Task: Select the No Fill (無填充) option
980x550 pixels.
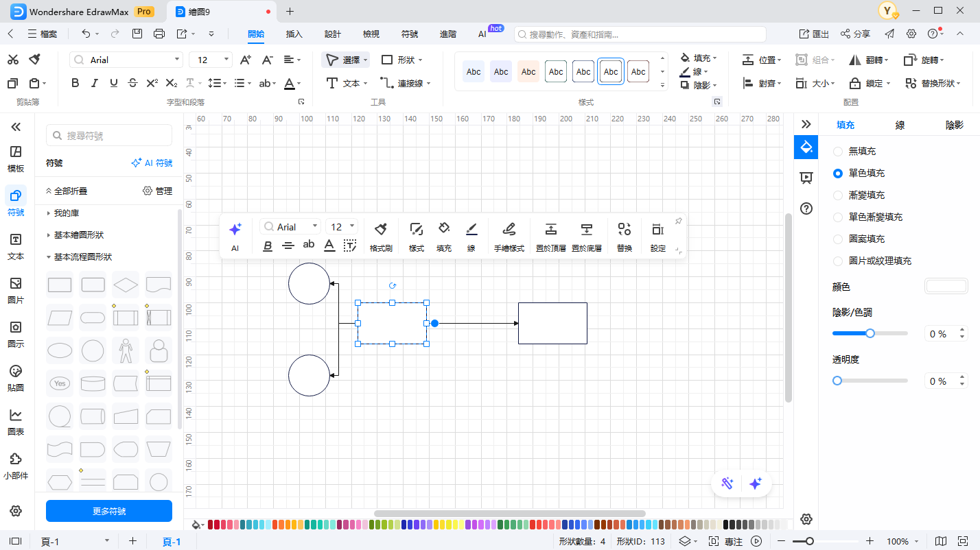Action: 838,152
